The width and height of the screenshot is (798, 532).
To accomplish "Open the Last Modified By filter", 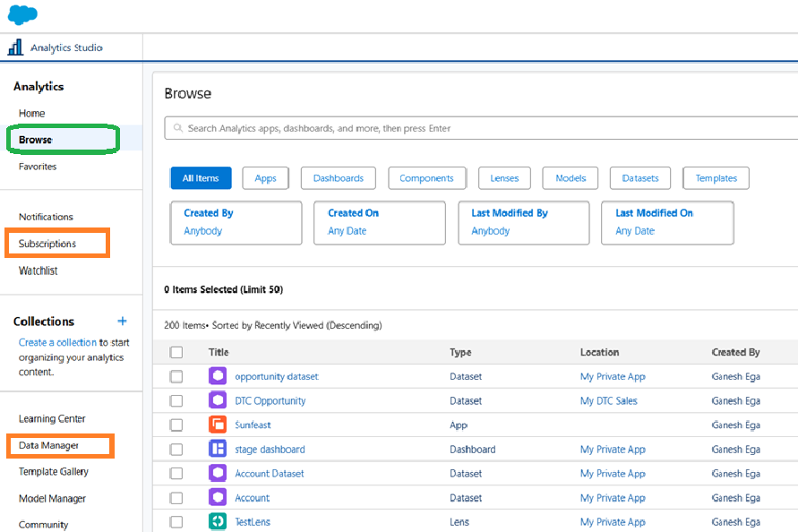I will (x=524, y=222).
